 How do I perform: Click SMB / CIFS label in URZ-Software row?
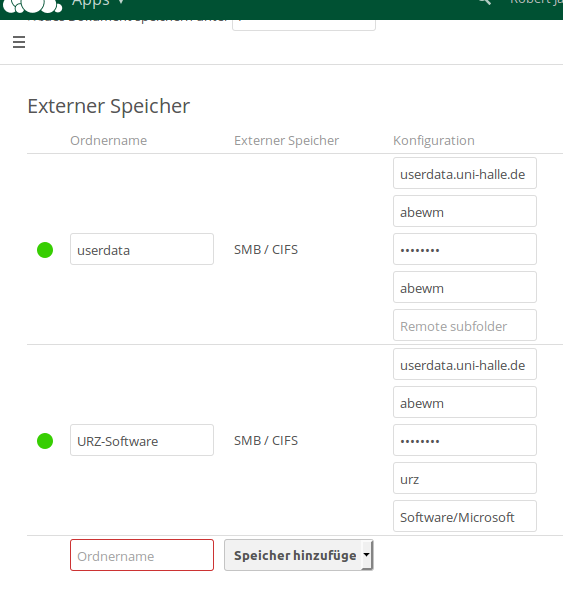point(266,441)
